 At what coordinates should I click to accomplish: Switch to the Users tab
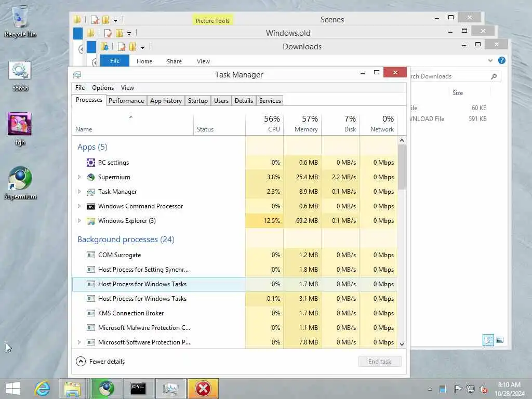(221, 101)
